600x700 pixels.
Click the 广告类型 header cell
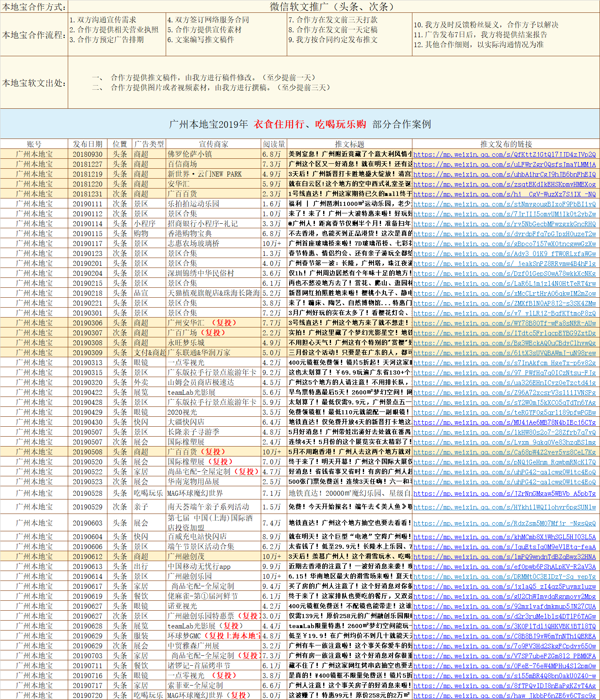tap(149, 144)
